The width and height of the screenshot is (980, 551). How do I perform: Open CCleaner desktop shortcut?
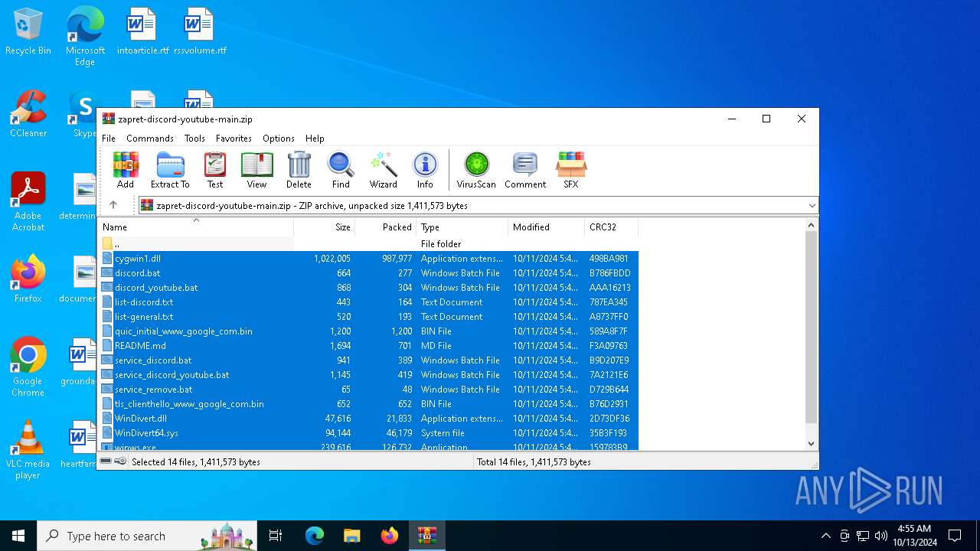point(28,114)
